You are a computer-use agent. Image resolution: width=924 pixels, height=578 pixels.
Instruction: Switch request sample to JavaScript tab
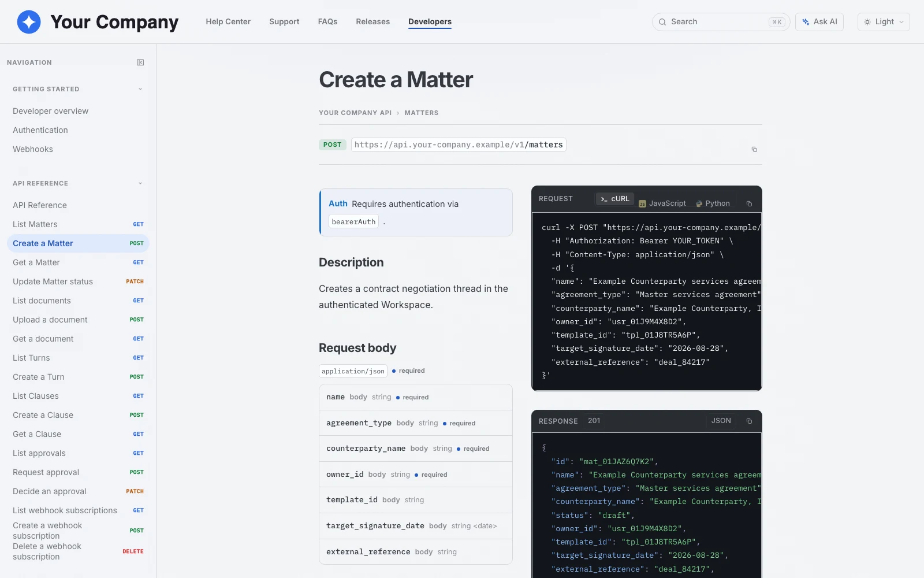click(662, 203)
